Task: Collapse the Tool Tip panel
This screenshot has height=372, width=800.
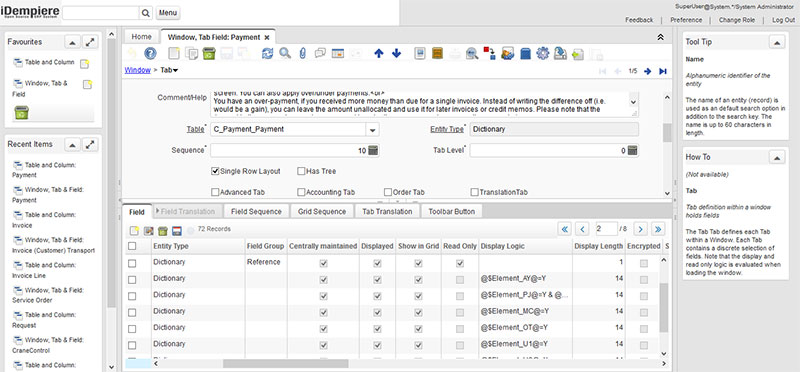Action: click(x=777, y=43)
